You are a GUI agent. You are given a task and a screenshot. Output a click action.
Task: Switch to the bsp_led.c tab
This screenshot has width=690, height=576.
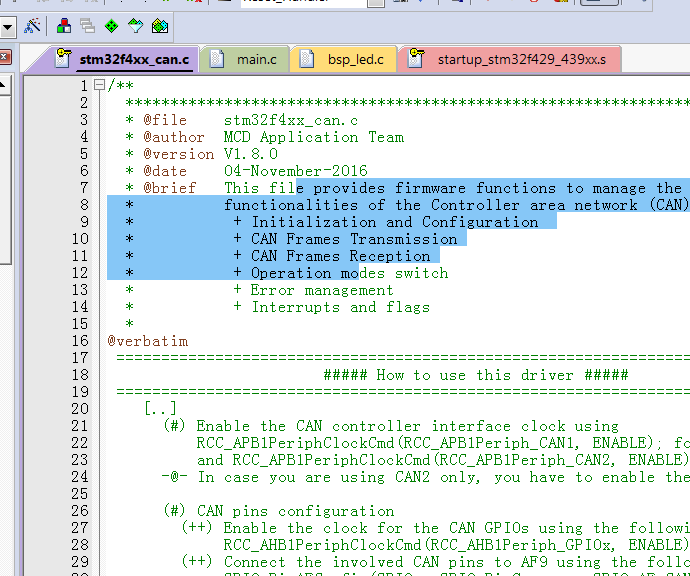[x=355, y=59]
